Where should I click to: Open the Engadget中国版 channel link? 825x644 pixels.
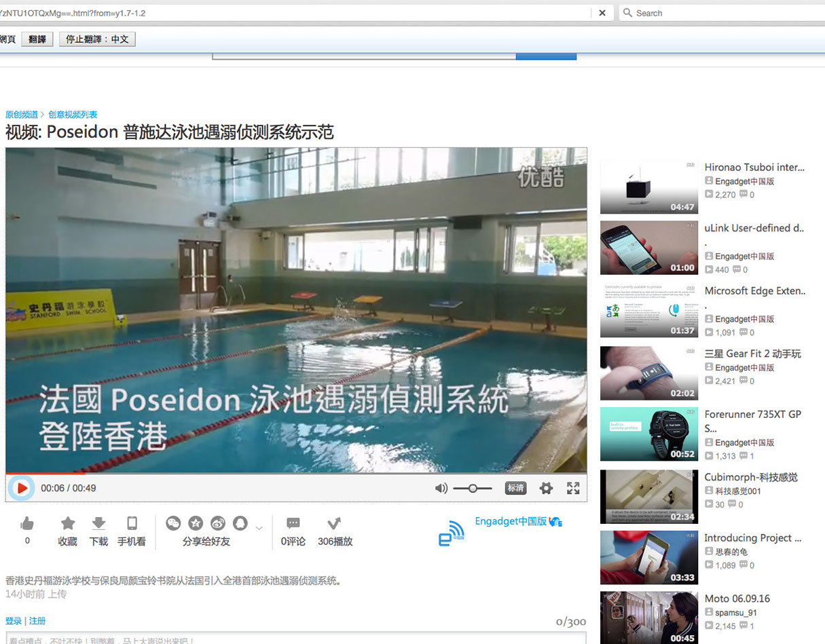point(511,521)
